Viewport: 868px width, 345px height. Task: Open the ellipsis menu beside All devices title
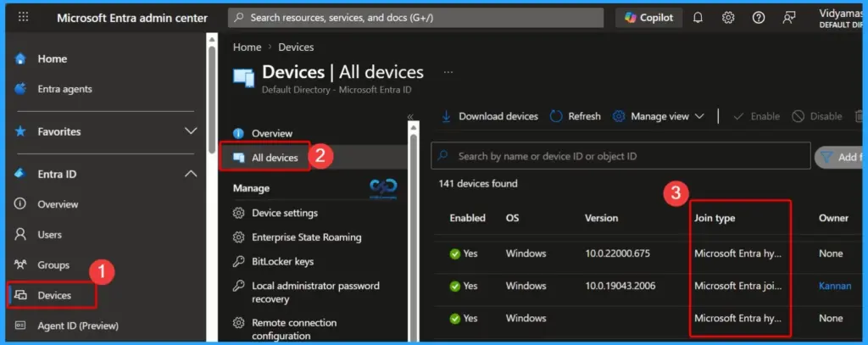coord(448,72)
